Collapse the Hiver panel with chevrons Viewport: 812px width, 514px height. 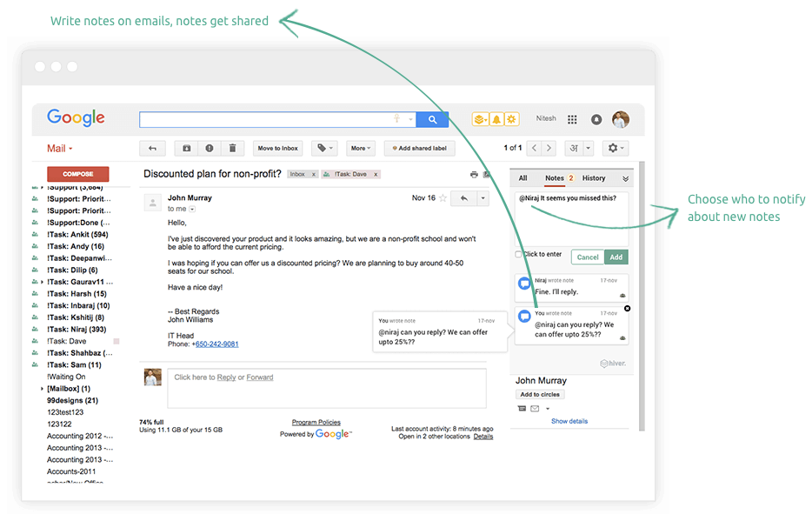[626, 179]
